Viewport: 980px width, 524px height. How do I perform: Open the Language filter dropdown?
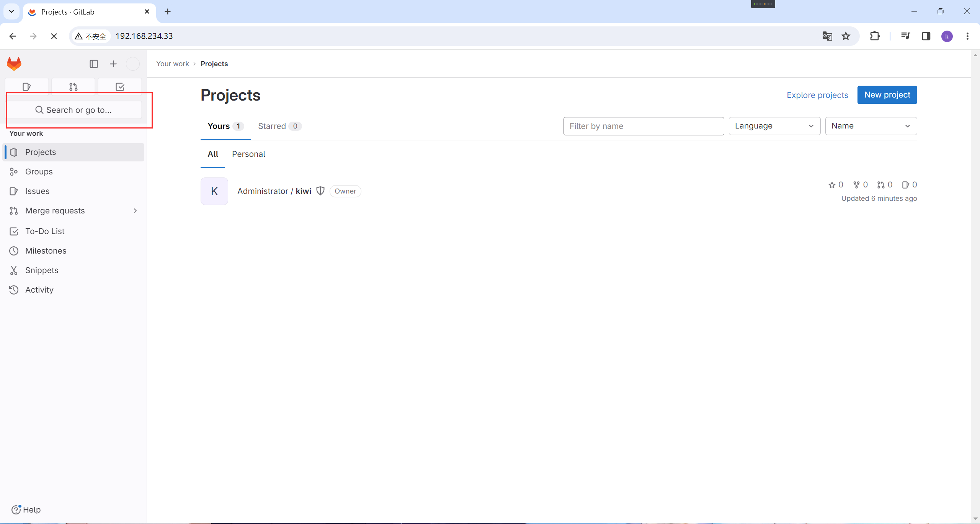tap(774, 126)
